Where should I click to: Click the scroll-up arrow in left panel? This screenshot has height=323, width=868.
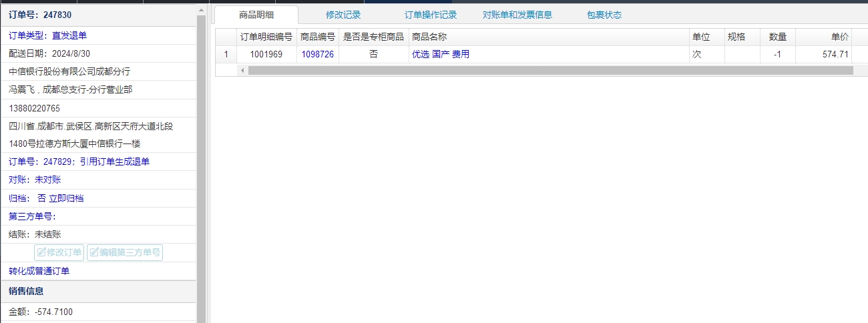click(x=201, y=9)
